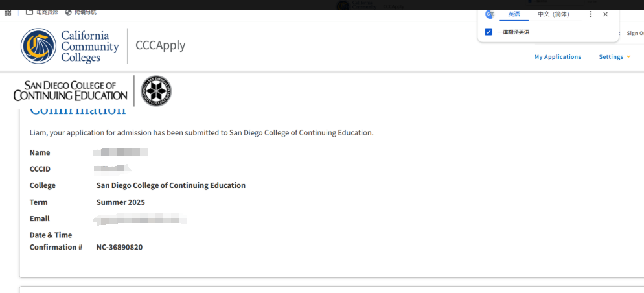
Task: Click the Sign Out link
Action: 635,33
